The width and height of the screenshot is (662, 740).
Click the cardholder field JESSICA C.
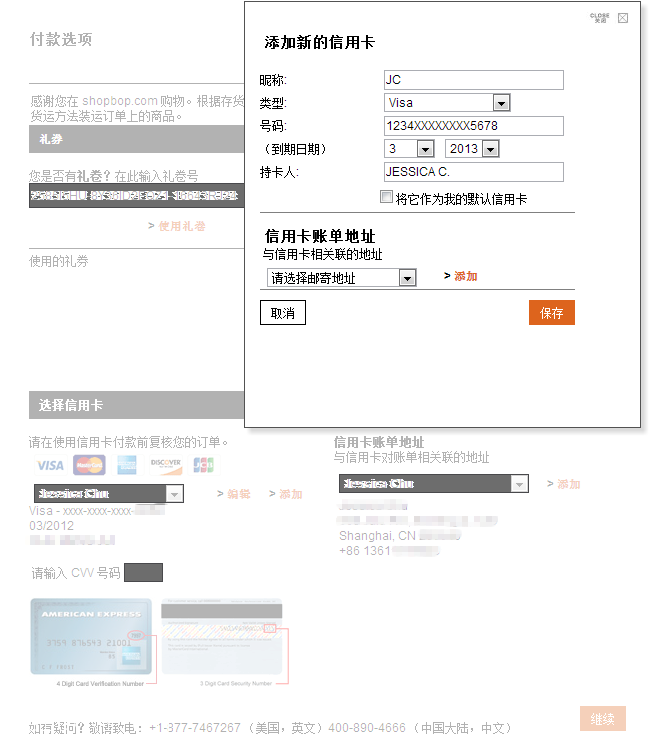coord(474,172)
